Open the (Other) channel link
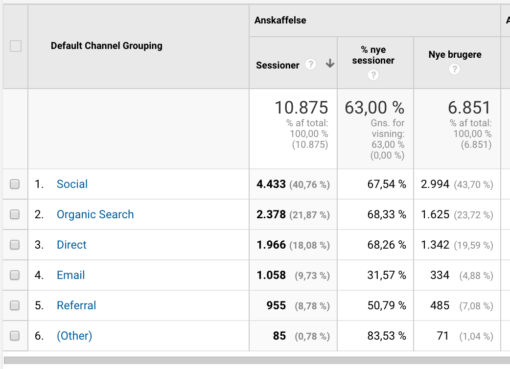 click(x=74, y=336)
